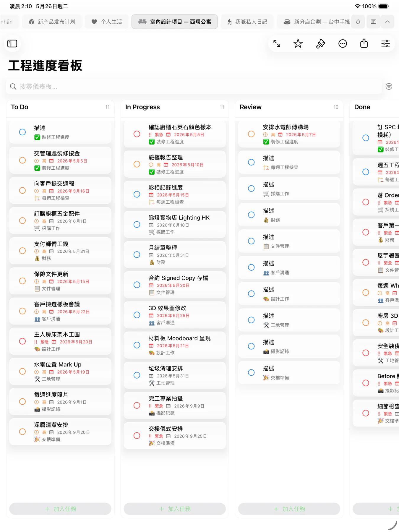399x532 pixels.
Task: Switch to 新产品发布计划 tab
Action: 52,22
